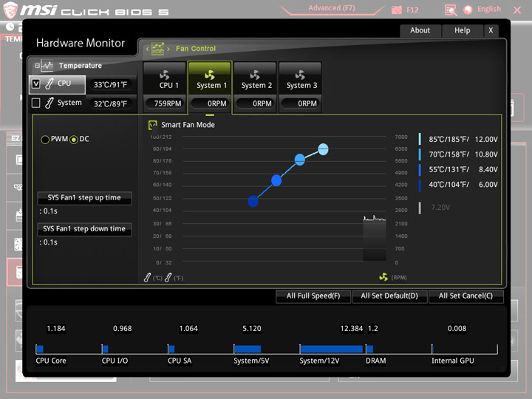Click the 85°C/185°F 12.00V legend entry
The image size is (532, 399).
click(x=458, y=140)
